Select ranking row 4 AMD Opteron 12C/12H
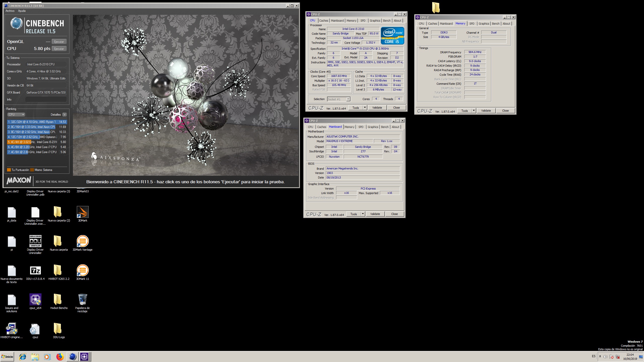644x362 pixels. click(37, 137)
